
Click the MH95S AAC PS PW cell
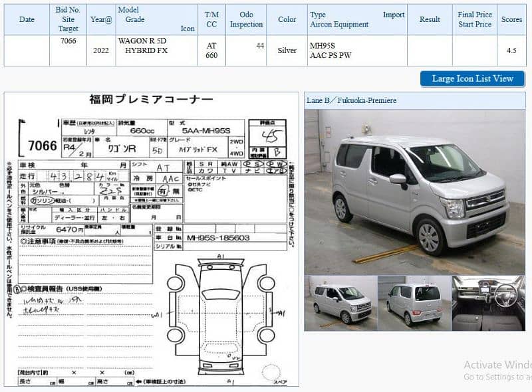357,50
